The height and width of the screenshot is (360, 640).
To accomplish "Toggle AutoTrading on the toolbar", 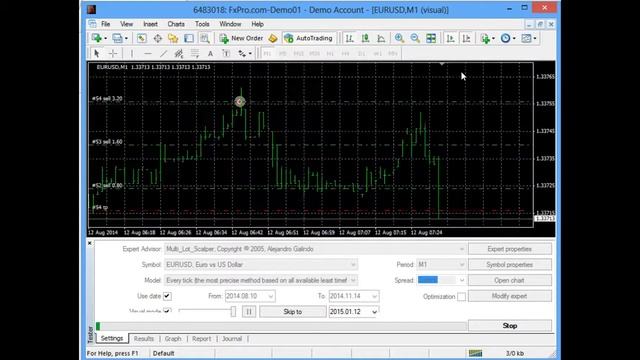I will point(309,38).
